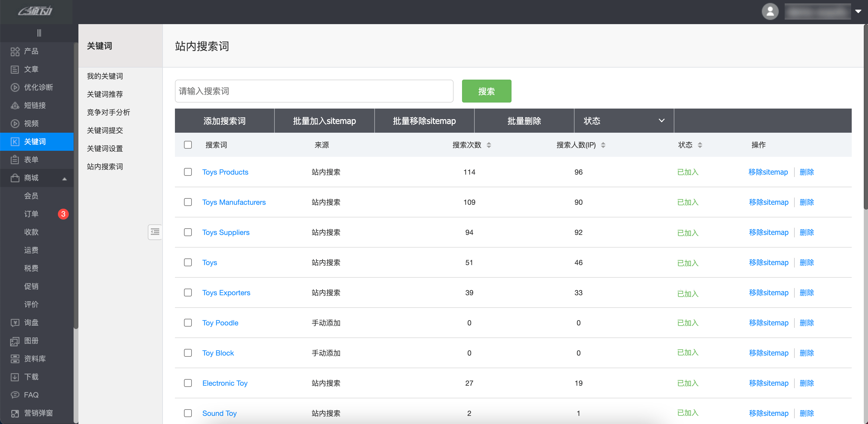Click the 短链接 short link icon
This screenshot has height=424, width=868.
(x=15, y=106)
